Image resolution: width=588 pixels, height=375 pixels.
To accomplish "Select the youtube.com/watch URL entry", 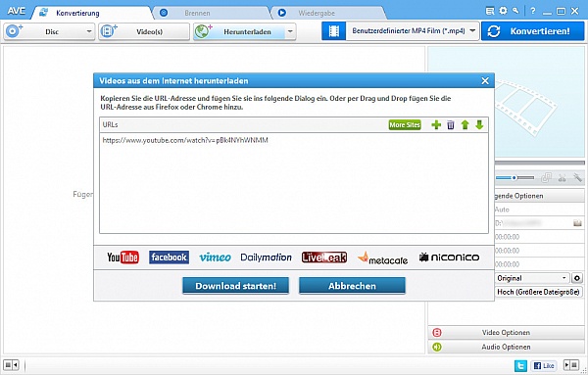I will [185, 140].
